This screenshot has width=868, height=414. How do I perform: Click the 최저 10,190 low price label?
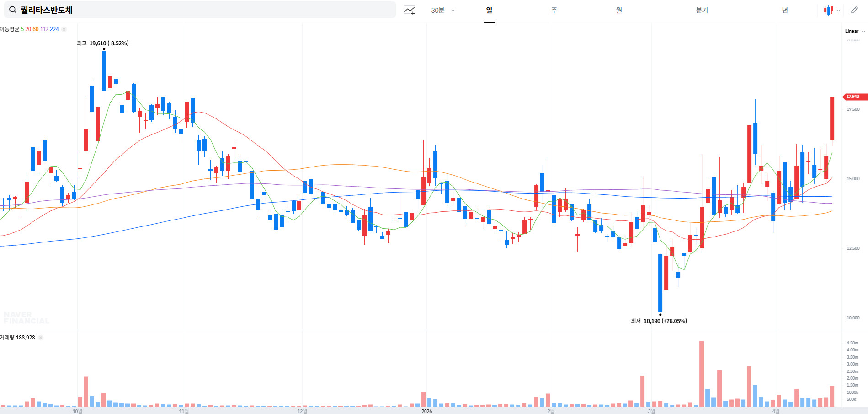(x=659, y=321)
